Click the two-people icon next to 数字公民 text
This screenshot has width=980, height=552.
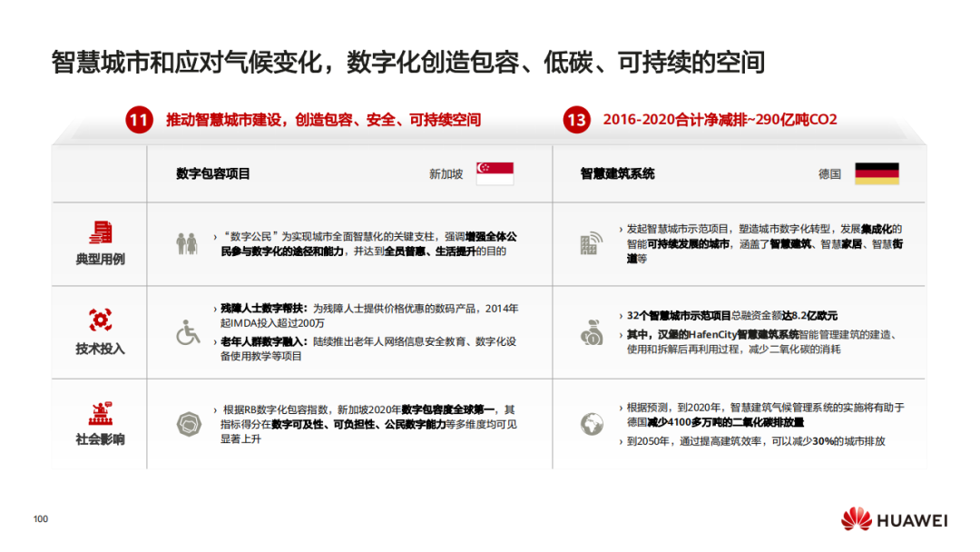click(186, 243)
